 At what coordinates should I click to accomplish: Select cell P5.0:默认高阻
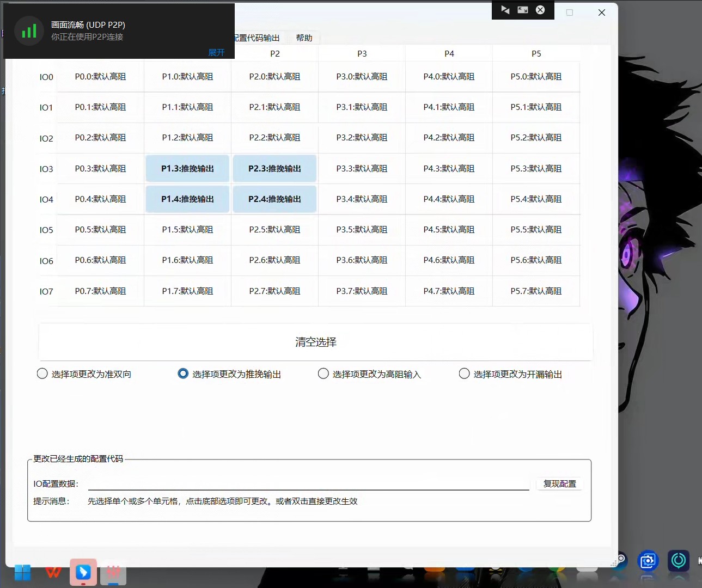point(536,77)
